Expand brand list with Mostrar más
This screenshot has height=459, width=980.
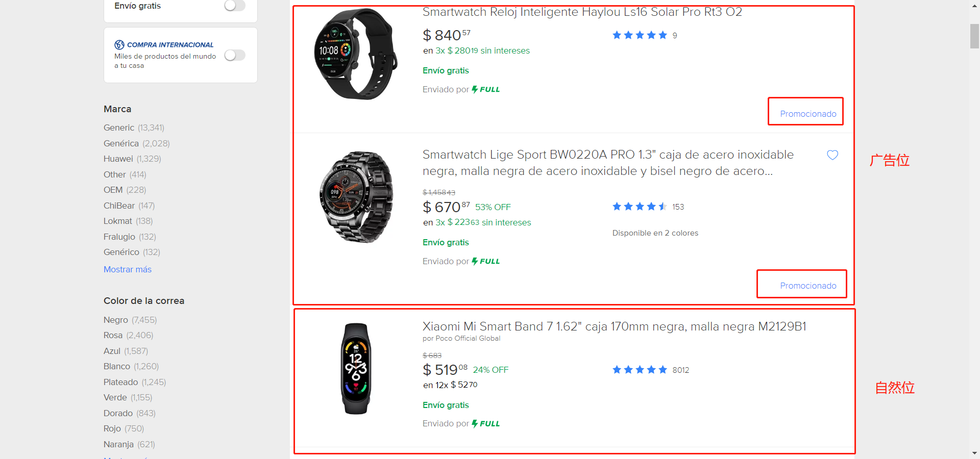(x=128, y=269)
